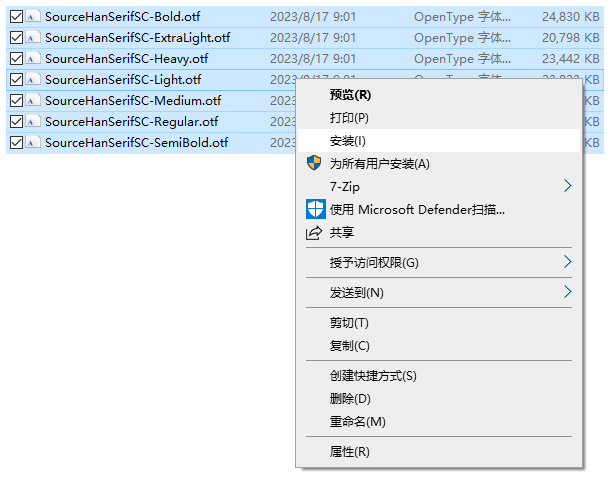This screenshot has height=480, width=615.
Task: Expand the 授予访问权限 submenu arrow
Action: (x=567, y=262)
